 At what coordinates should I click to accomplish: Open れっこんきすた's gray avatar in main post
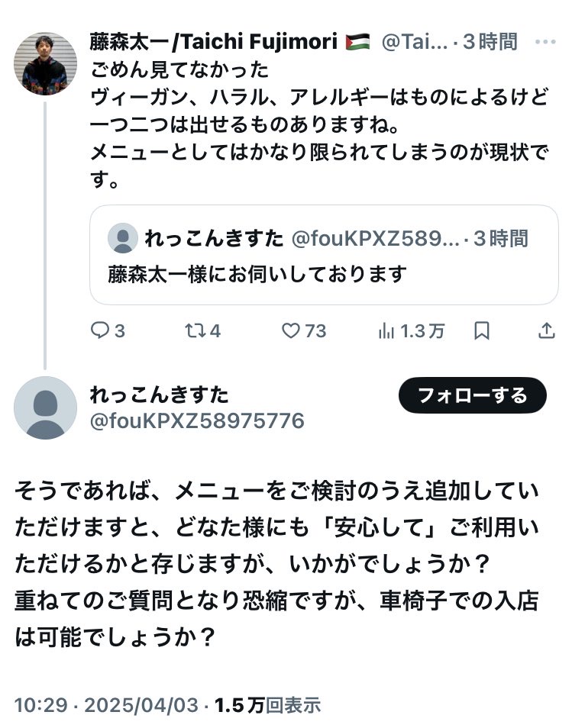45,407
